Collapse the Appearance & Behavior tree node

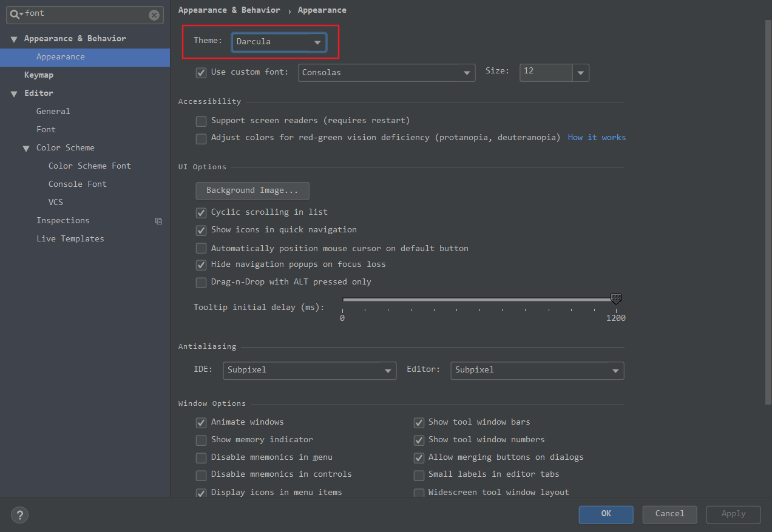[x=14, y=39]
